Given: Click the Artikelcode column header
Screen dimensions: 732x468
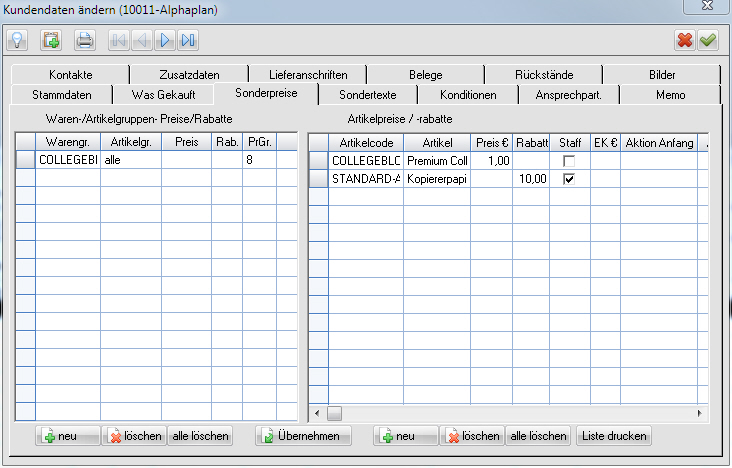Looking at the screenshot, I should tap(366, 143).
